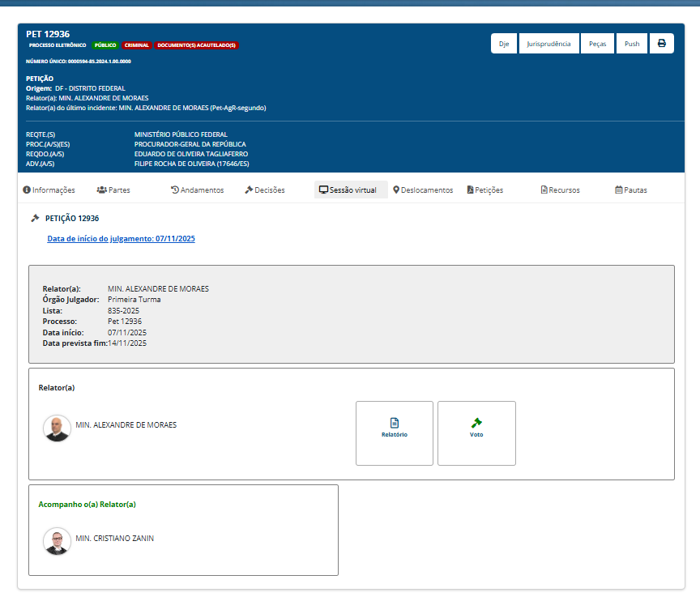Screen dimensions: 700x601
Task: Select PROCURADOR-GERAL DA REPÚBLICA text
Action: pos(190,144)
